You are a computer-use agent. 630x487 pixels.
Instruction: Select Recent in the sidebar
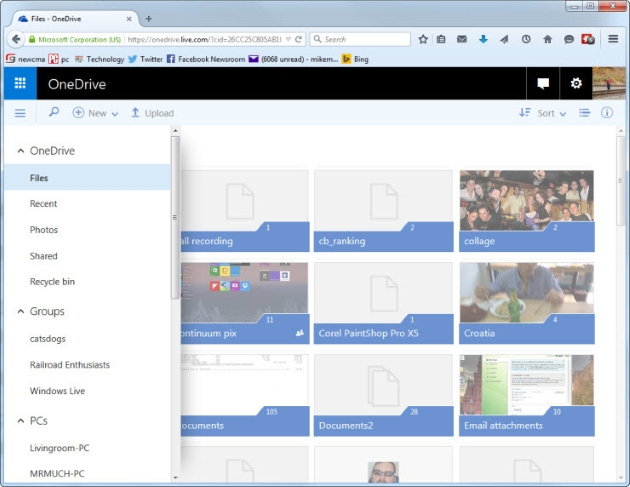pos(43,204)
